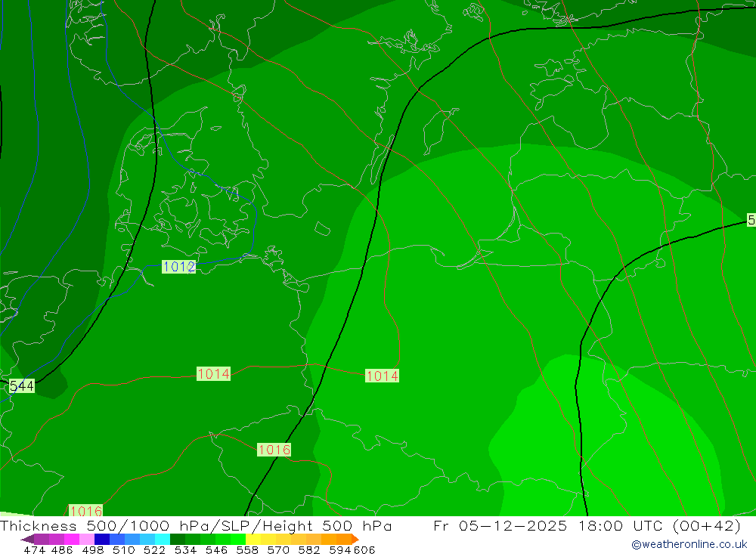This screenshot has width=756, height=554.
Task: Click the blue 1012 isobar label
Action: (179, 267)
